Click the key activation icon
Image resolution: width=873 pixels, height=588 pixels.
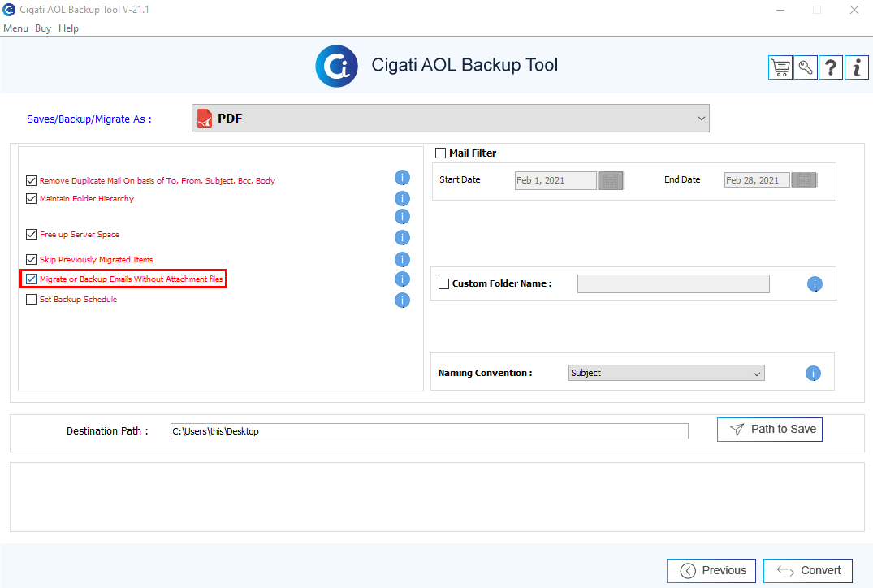806,68
